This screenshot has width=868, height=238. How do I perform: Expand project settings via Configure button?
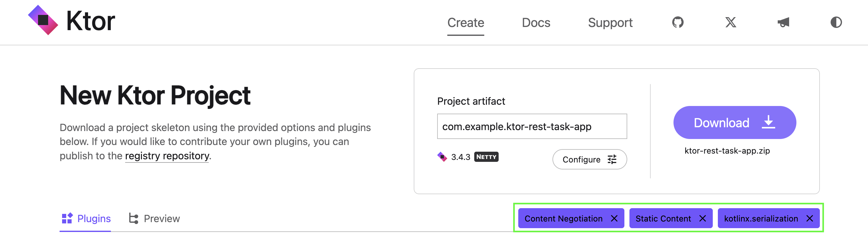(589, 159)
